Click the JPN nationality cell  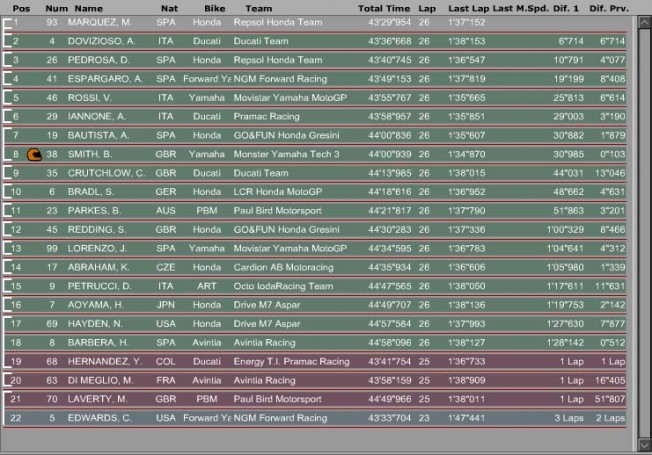pyautogui.click(x=165, y=305)
